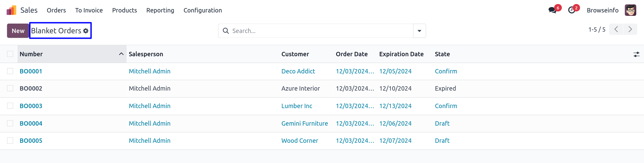Open the Reporting menu

pos(160,10)
